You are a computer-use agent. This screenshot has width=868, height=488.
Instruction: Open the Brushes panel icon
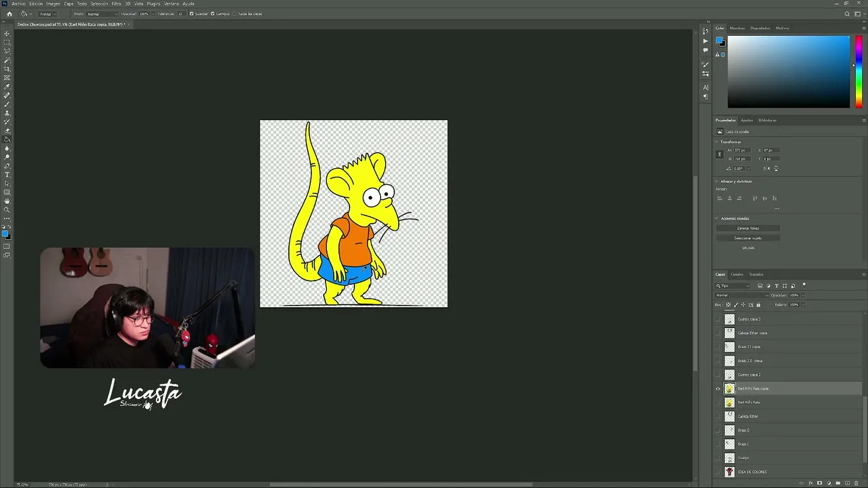point(705,64)
